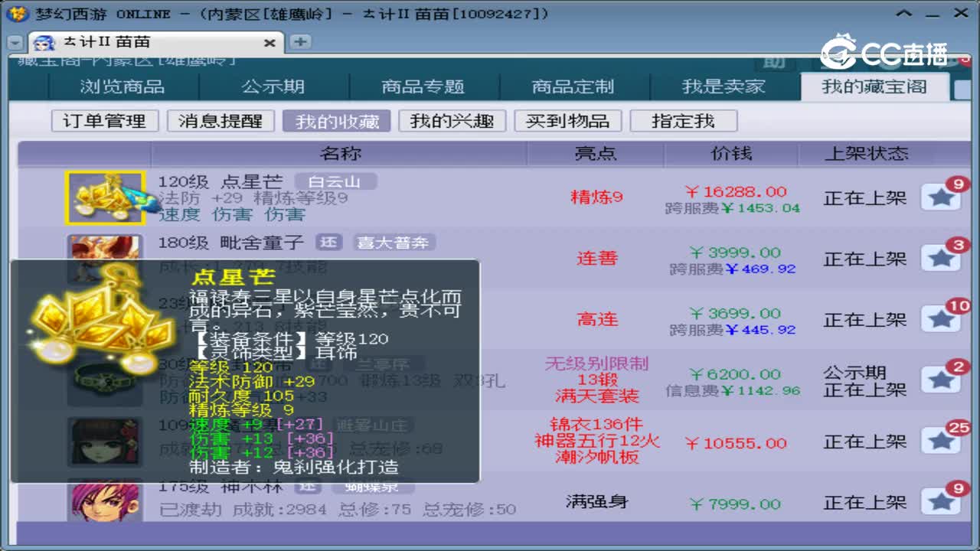Image resolution: width=980 pixels, height=551 pixels.
Task: Toggle the window roll-up arrow
Action: tap(905, 13)
